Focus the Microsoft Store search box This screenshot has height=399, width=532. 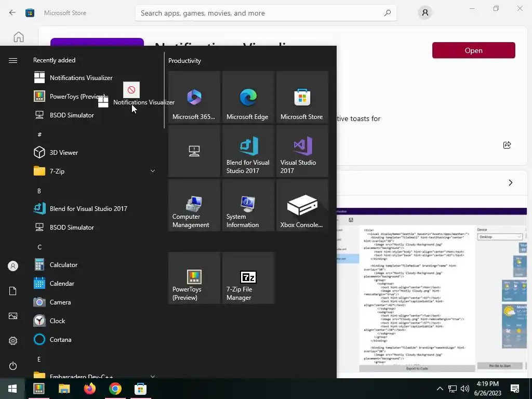[265, 13]
